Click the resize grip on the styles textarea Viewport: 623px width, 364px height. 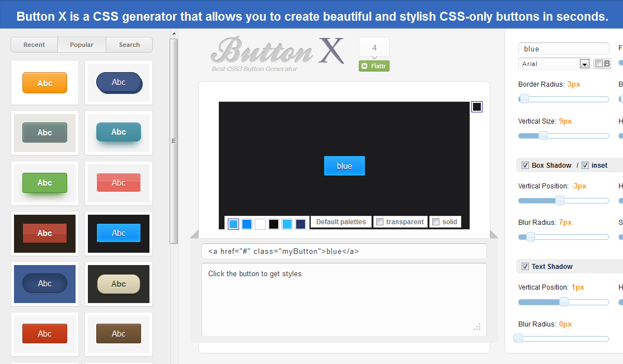(x=477, y=327)
